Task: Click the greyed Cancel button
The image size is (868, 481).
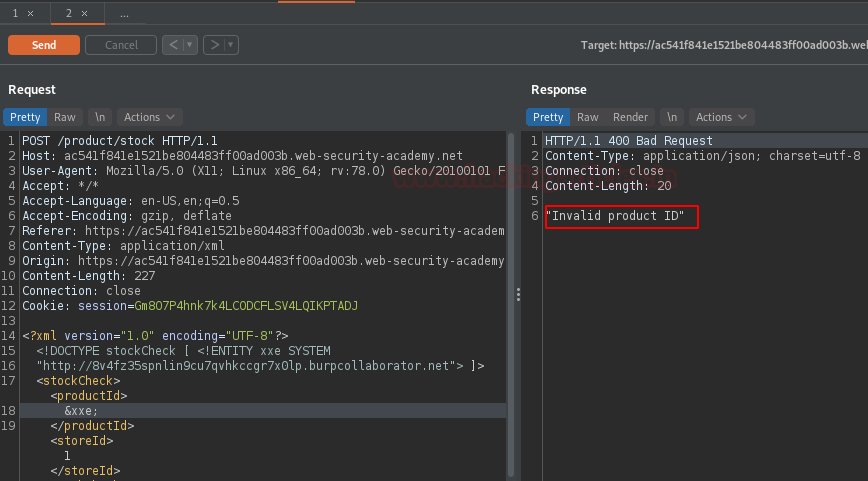Action: point(121,45)
